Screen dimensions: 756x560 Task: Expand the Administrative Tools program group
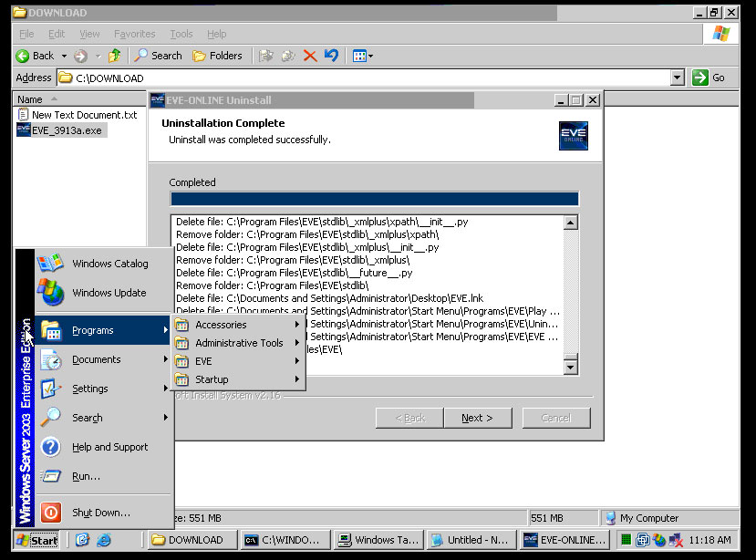pyautogui.click(x=238, y=343)
